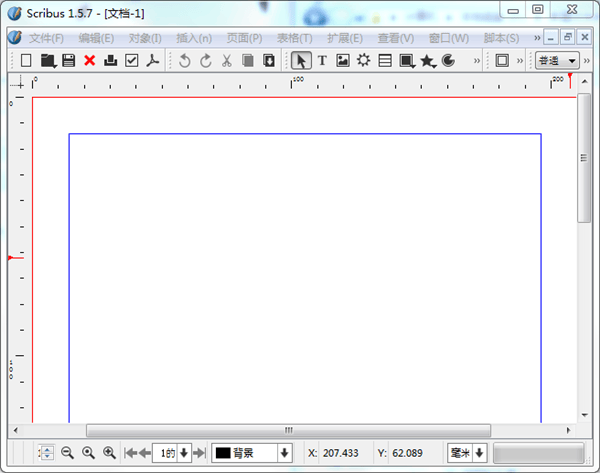
Task: Open the 页面(P) menu
Action: point(244,37)
